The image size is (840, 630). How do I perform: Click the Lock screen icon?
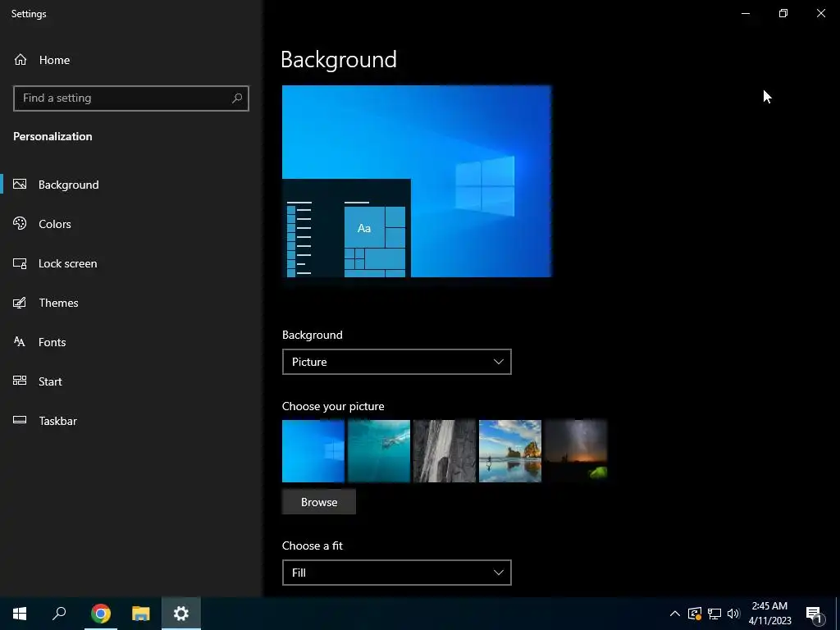[20, 263]
